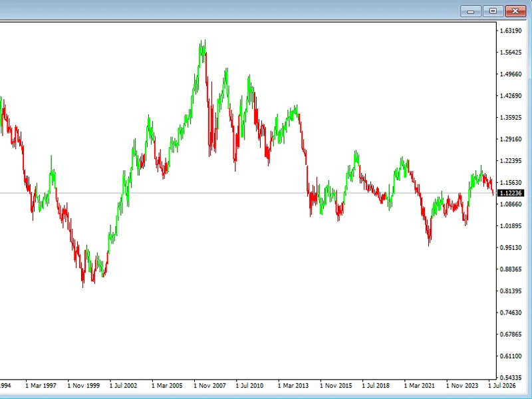Click the 0.61100 price level label
The width and height of the screenshot is (532, 399).
[x=511, y=356]
